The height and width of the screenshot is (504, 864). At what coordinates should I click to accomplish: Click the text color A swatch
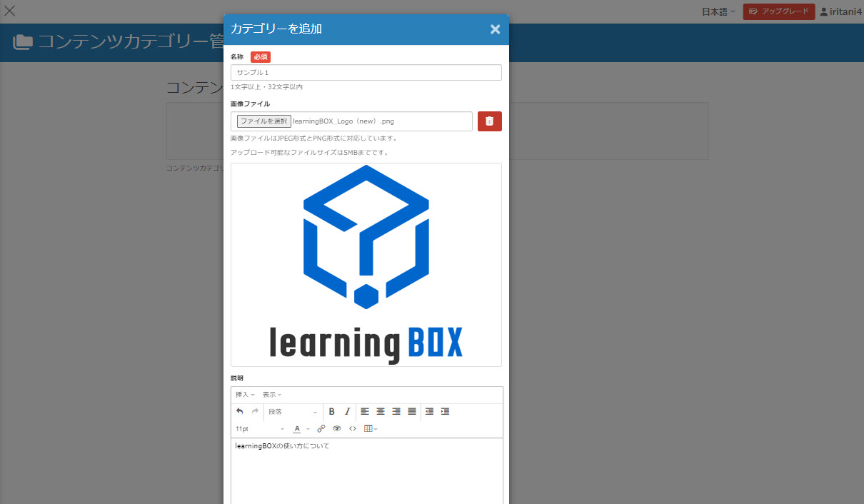297,429
